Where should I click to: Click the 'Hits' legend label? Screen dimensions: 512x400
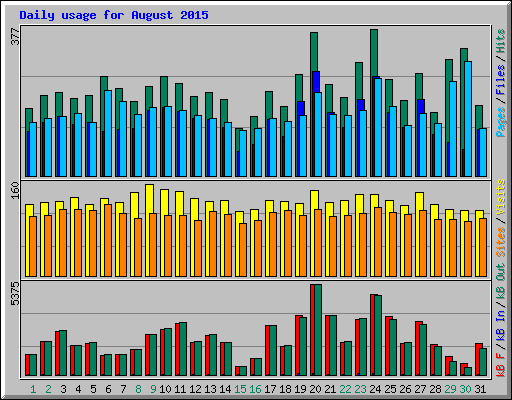(x=501, y=41)
